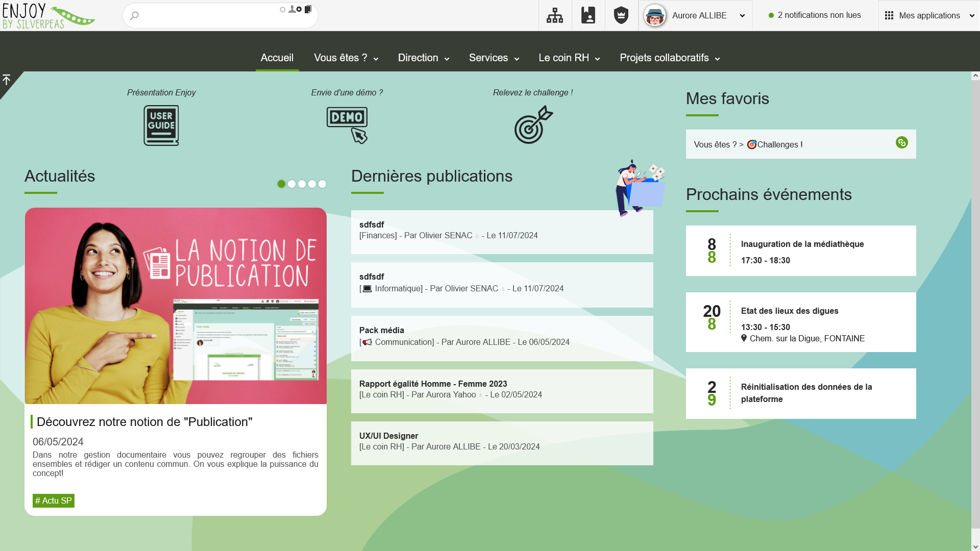Open the User Guide presentation icon
This screenshot has width=980, height=551.
click(161, 126)
